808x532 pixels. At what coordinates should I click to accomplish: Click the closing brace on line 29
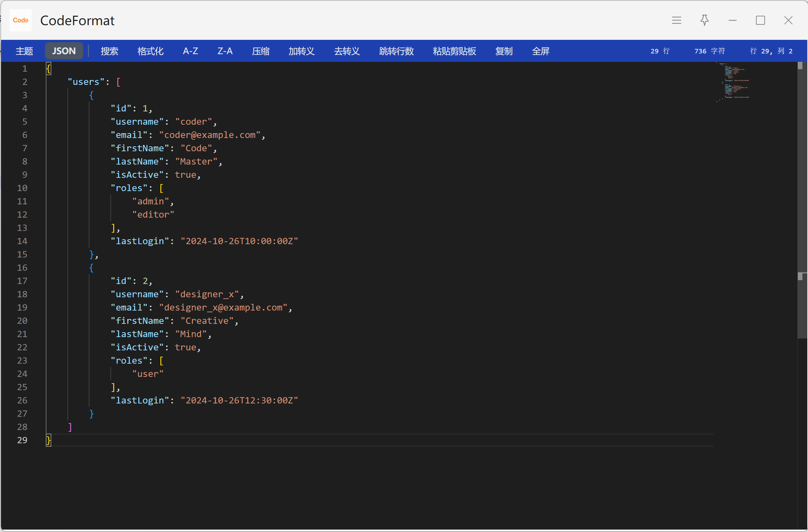[x=49, y=440]
